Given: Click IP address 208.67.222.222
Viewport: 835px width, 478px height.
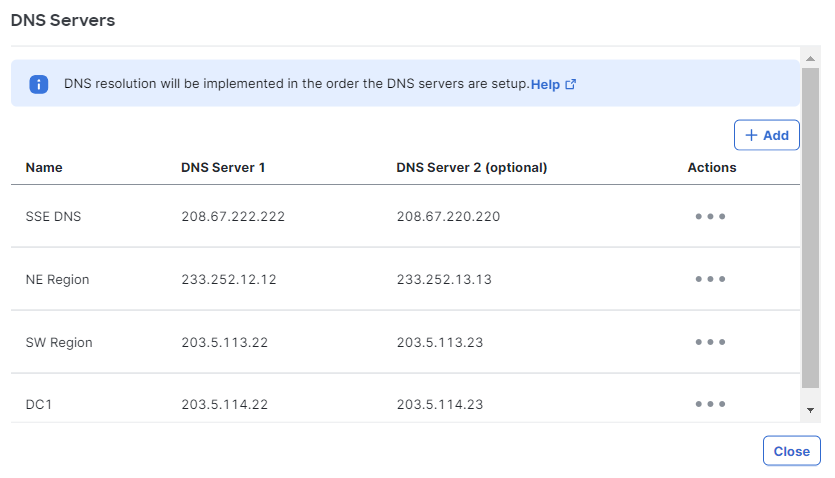Looking at the screenshot, I should tap(233, 217).
